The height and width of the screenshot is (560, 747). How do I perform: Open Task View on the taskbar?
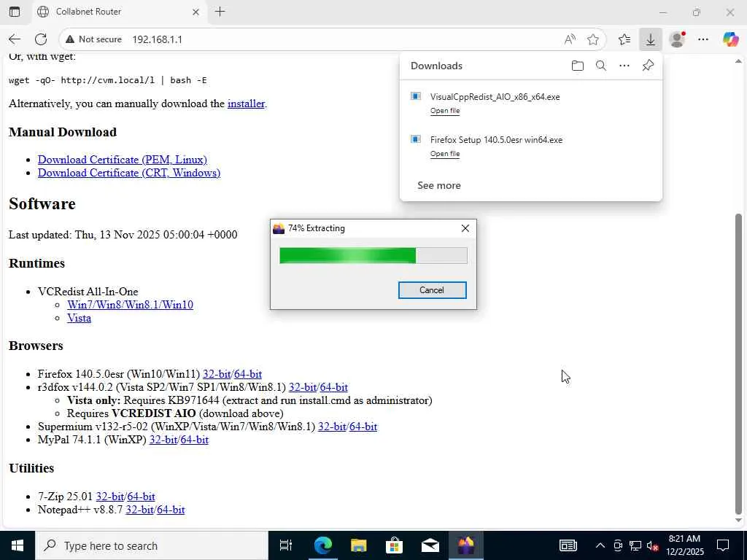286,545
